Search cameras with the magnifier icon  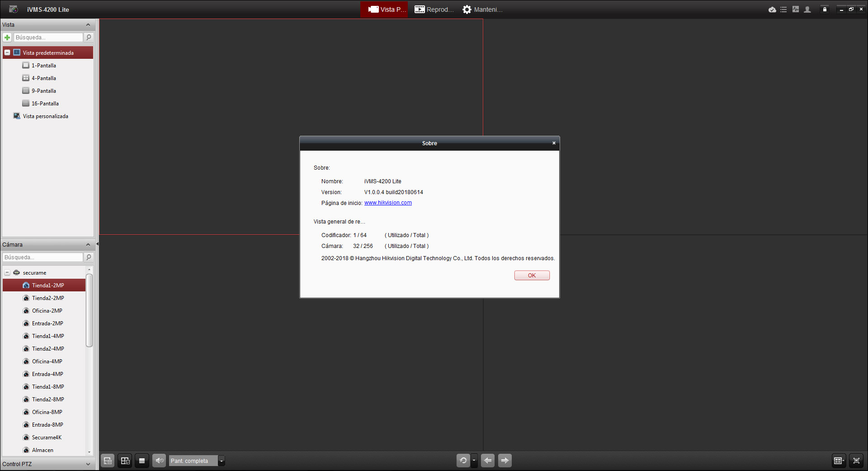[89, 257]
